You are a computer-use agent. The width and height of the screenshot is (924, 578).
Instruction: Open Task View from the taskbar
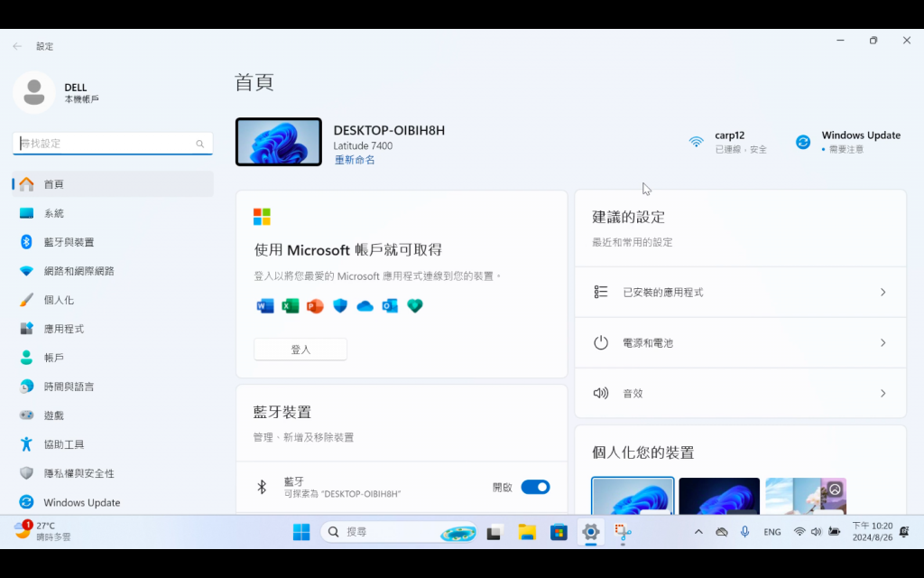point(494,532)
